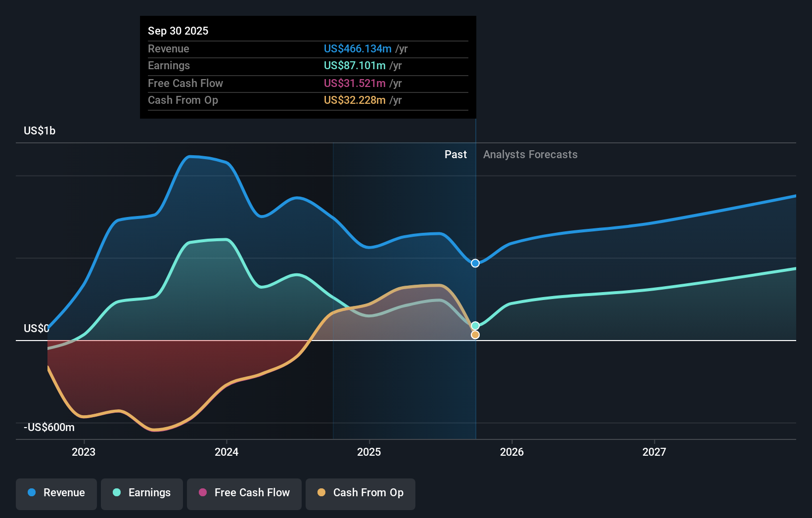Toggle the Revenue series visibility
Image resolution: width=812 pixels, height=518 pixels.
(56, 493)
